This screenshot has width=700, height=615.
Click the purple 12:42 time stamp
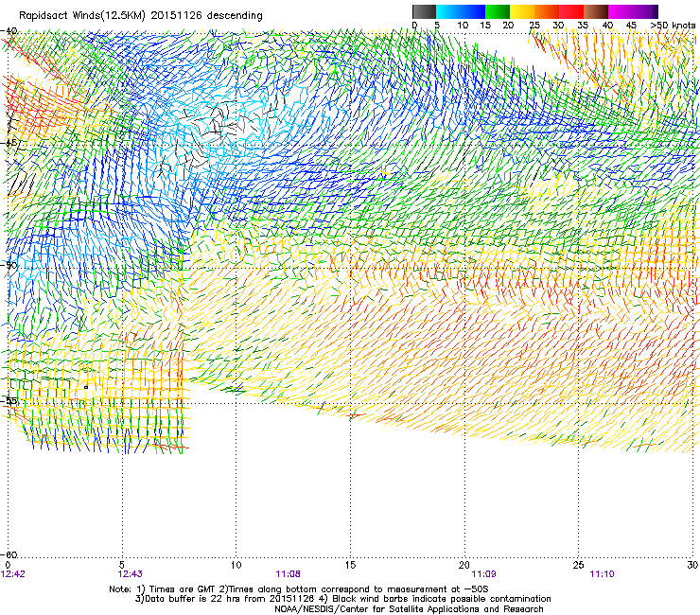click(13, 574)
